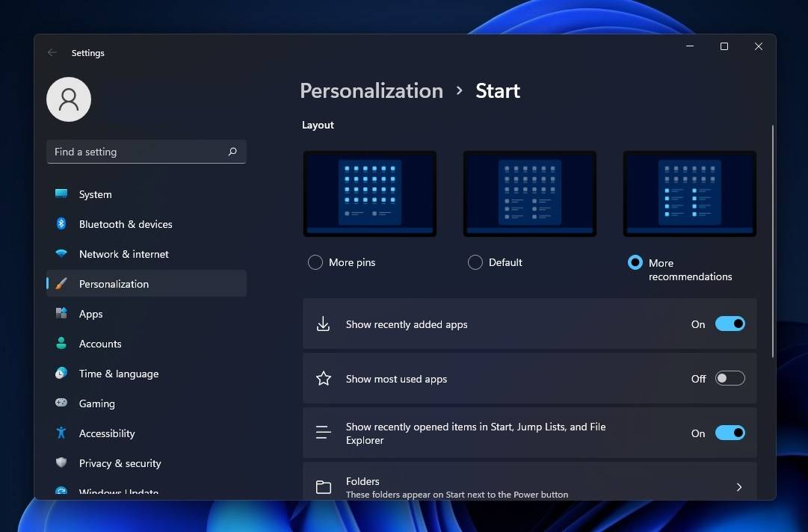Open Time & language settings

(x=61, y=373)
